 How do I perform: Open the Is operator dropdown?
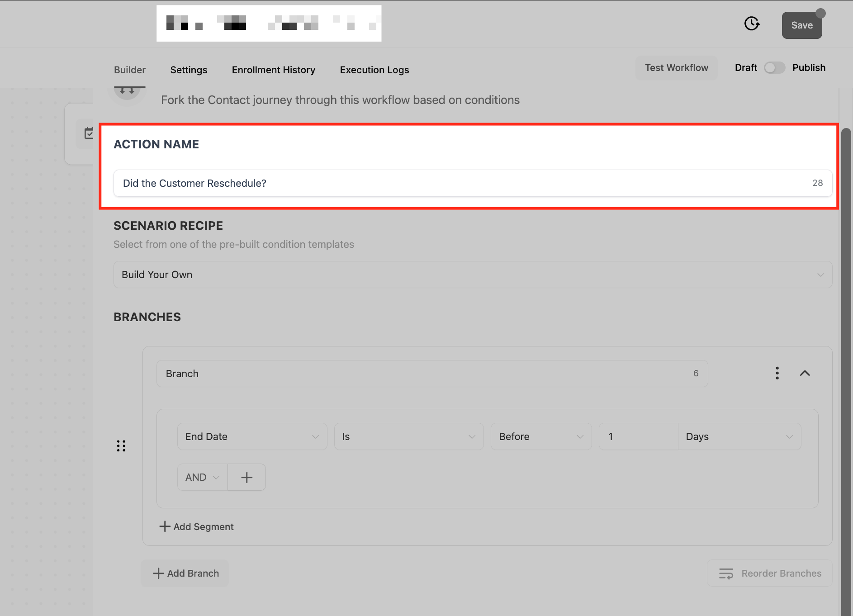(409, 436)
